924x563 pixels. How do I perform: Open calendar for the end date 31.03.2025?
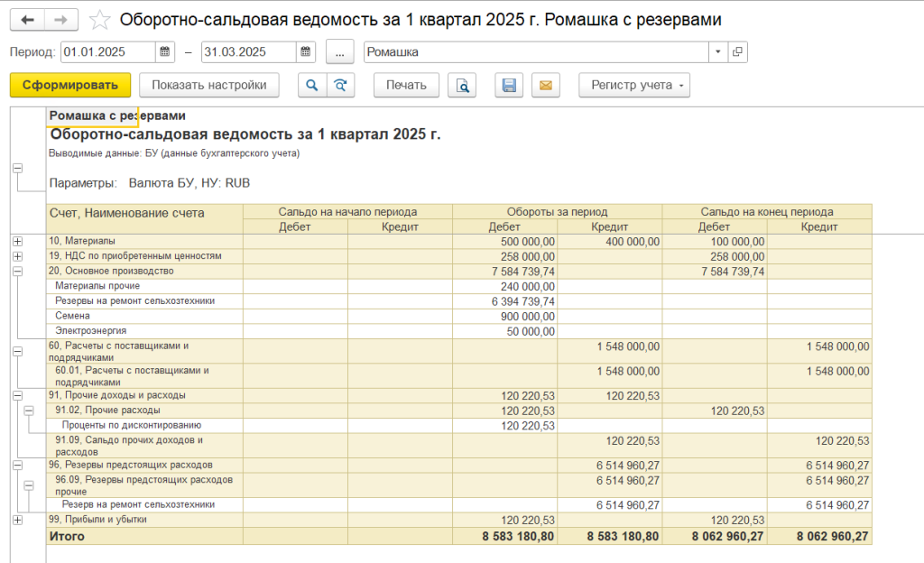[306, 52]
